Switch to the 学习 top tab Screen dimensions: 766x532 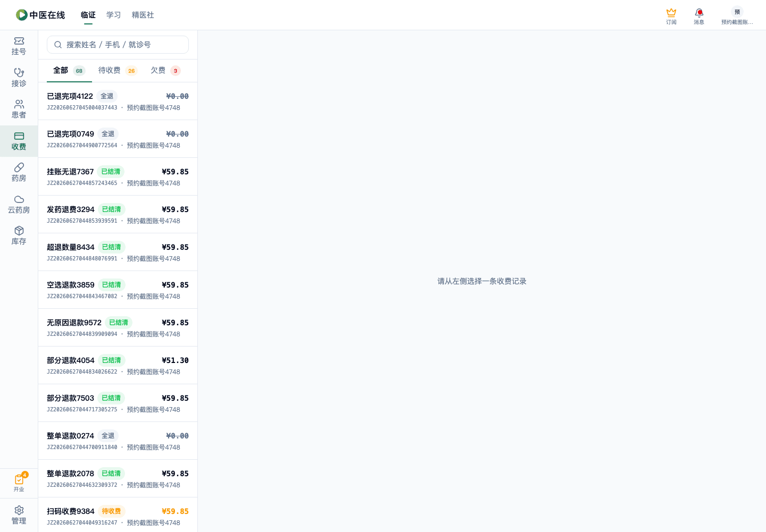click(x=114, y=15)
